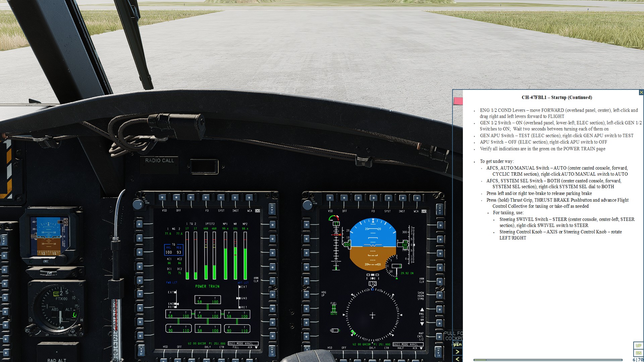Screen dimensions: 644x362
Task: Click the kneeboard page progress bar
Action: point(547,360)
